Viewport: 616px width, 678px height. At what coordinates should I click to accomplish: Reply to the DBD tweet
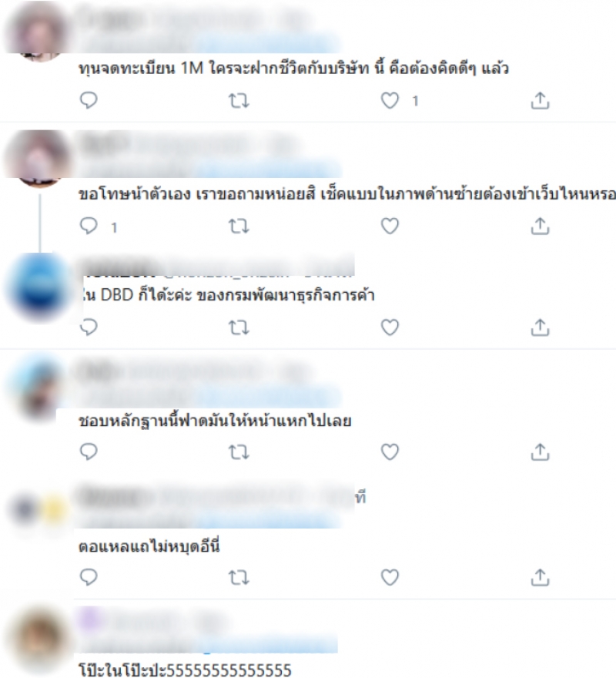click(x=89, y=327)
